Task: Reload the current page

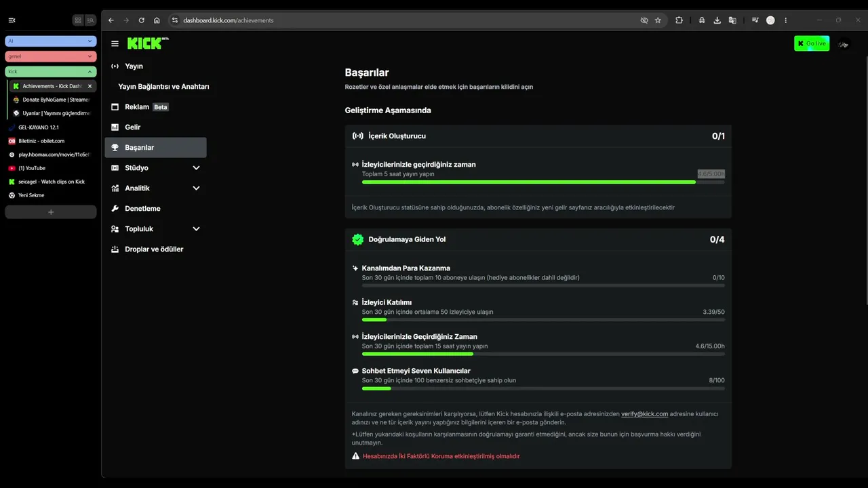Action: coord(141,20)
